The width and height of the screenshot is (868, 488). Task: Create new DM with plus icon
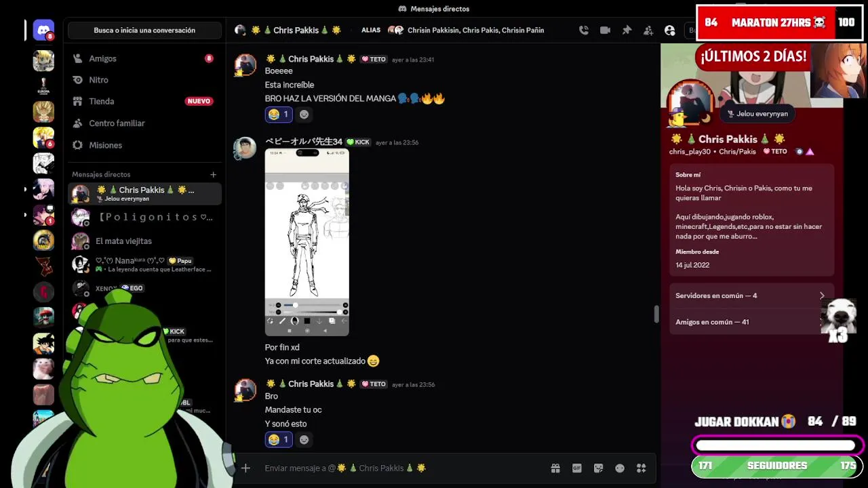click(213, 174)
